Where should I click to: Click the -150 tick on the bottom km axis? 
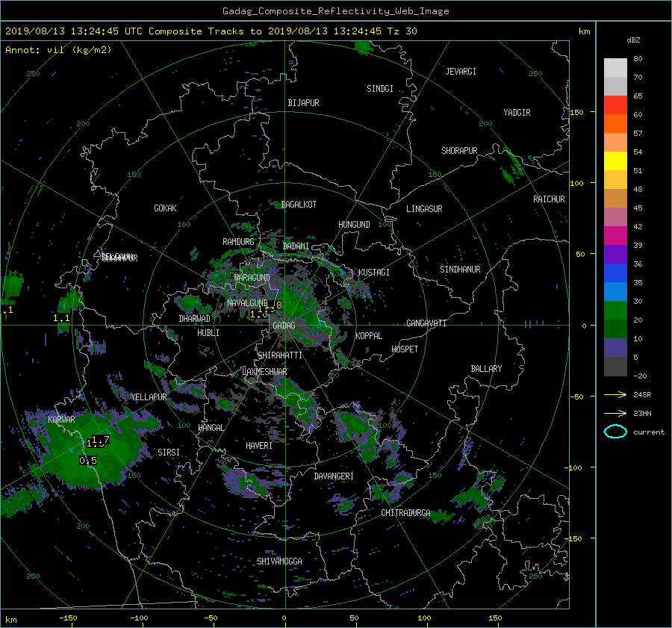[68, 618]
